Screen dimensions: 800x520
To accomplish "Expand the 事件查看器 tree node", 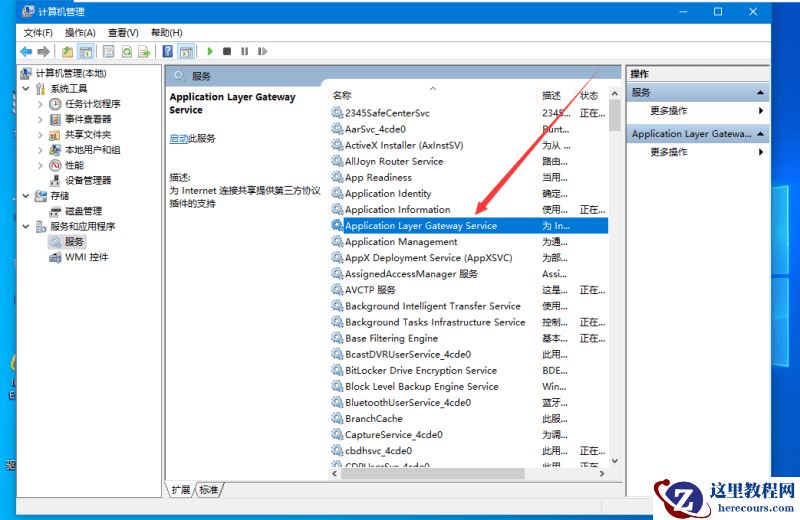I will pyautogui.click(x=40, y=119).
